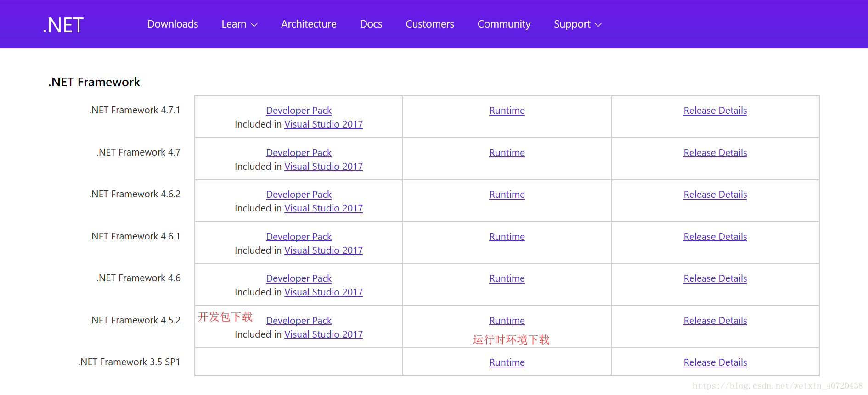Select the ".NET Framework 4.7" row label
Screen dimensions: 868x395
pyautogui.click(x=139, y=152)
